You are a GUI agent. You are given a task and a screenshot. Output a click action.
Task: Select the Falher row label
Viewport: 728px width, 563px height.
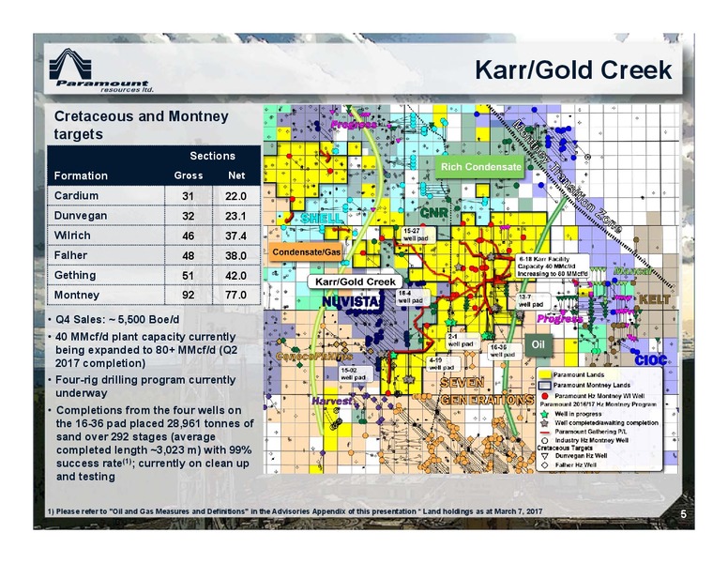(70, 255)
